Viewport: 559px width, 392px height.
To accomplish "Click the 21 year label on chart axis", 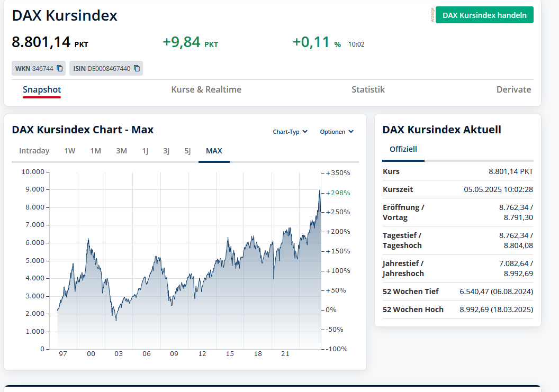I will pyautogui.click(x=285, y=353).
